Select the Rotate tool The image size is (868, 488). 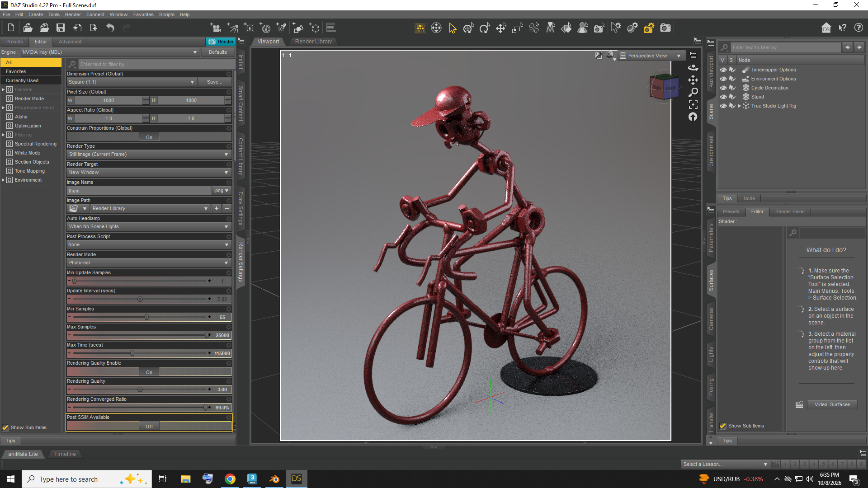pos(485,28)
